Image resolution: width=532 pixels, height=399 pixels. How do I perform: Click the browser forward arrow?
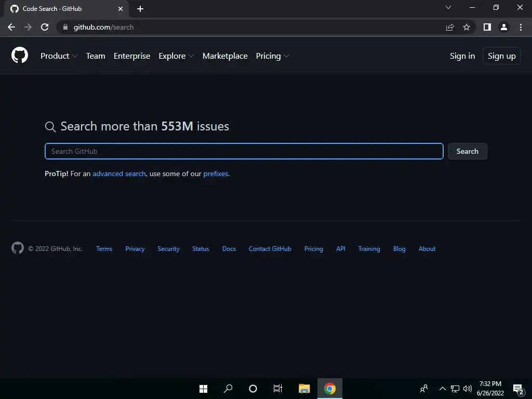click(28, 27)
